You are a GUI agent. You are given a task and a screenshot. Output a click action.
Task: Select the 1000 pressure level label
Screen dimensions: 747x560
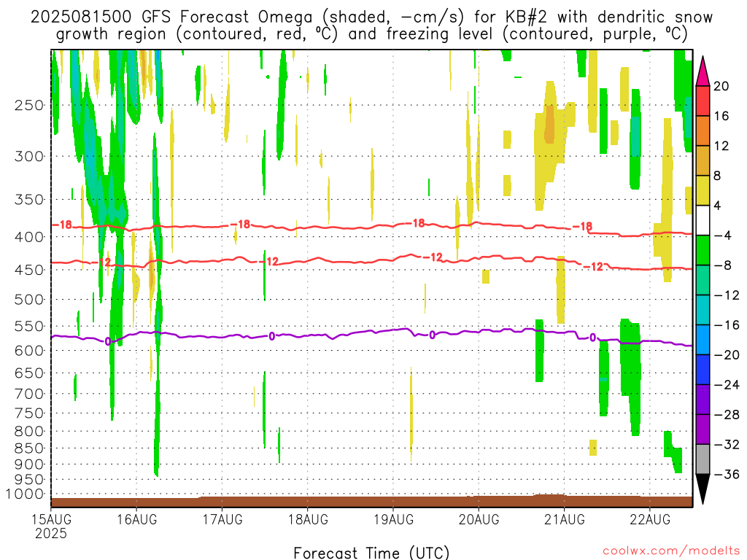click(x=25, y=494)
